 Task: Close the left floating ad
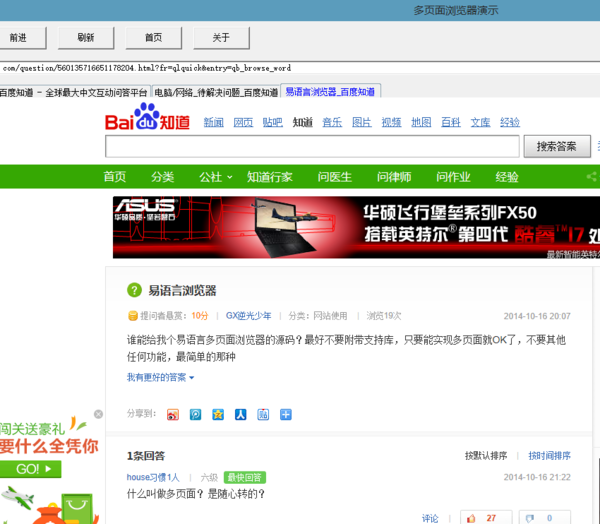(x=98, y=414)
